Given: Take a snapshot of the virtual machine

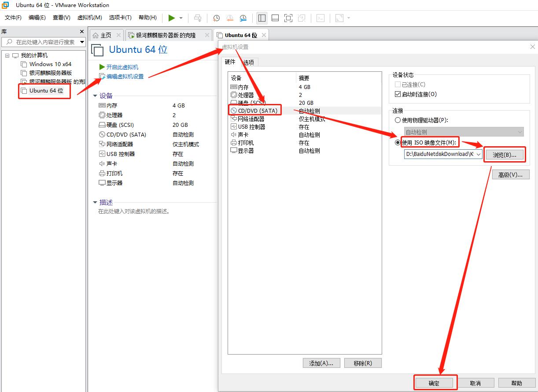Looking at the screenshot, I should 216,18.
